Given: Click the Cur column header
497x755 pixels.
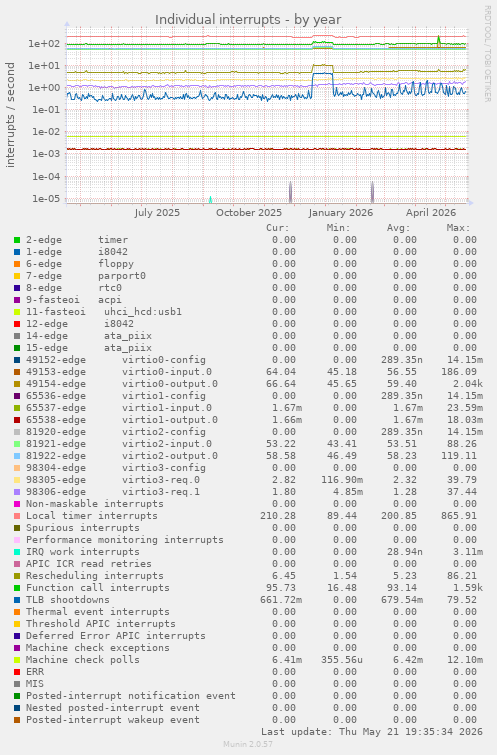Looking at the screenshot, I should 278,228.
